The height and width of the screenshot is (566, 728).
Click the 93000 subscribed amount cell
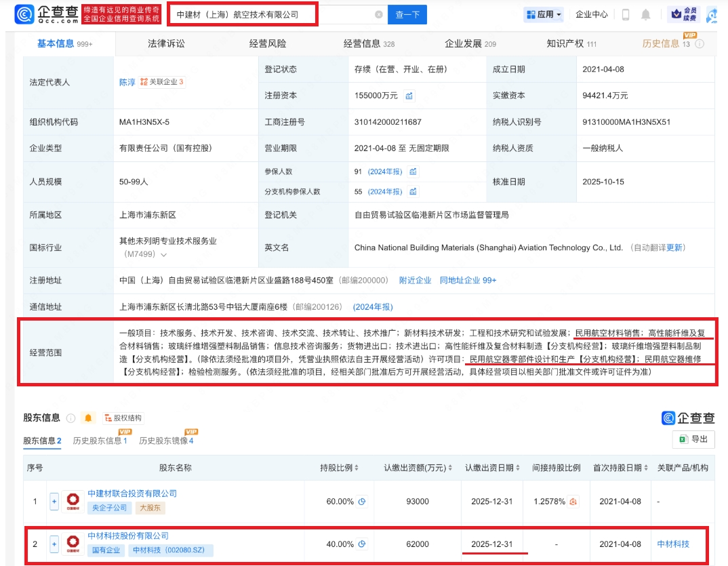(x=418, y=502)
